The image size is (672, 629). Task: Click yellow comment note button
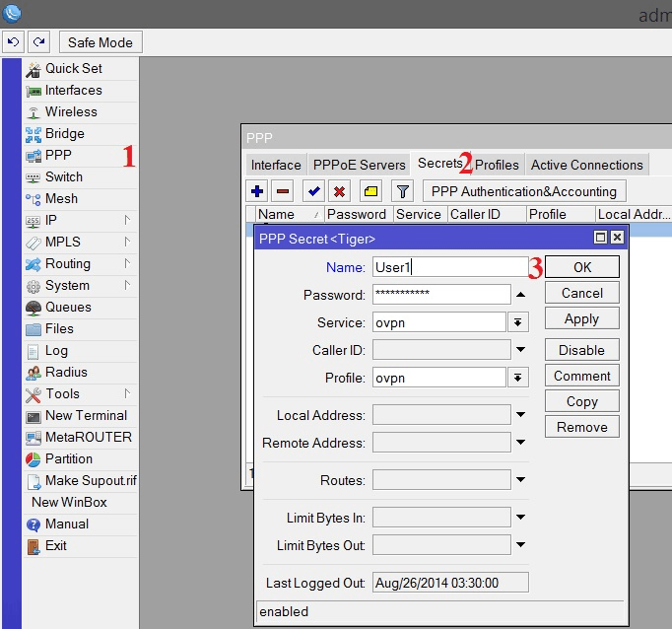tap(370, 191)
